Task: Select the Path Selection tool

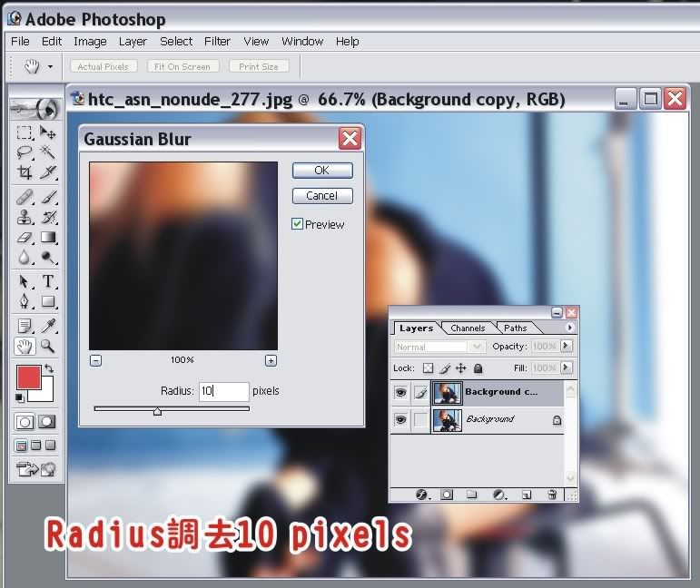Action: 25,281
